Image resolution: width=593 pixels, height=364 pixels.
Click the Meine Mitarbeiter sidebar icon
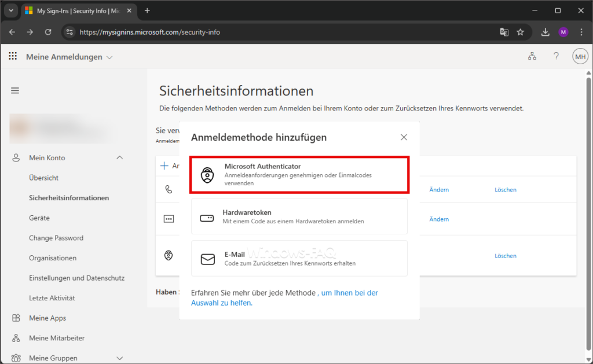pyautogui.click(x=16, y=338)
